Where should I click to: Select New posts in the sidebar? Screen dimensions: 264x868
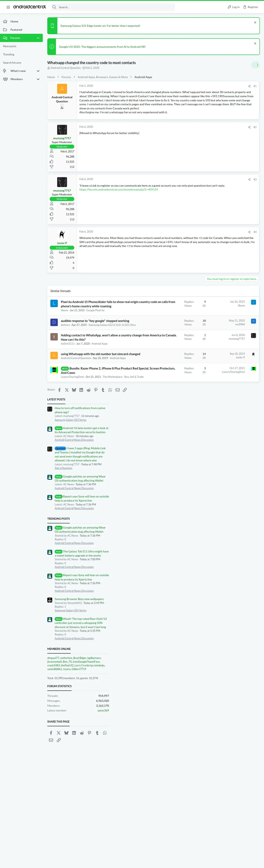(x=10, y=46)
